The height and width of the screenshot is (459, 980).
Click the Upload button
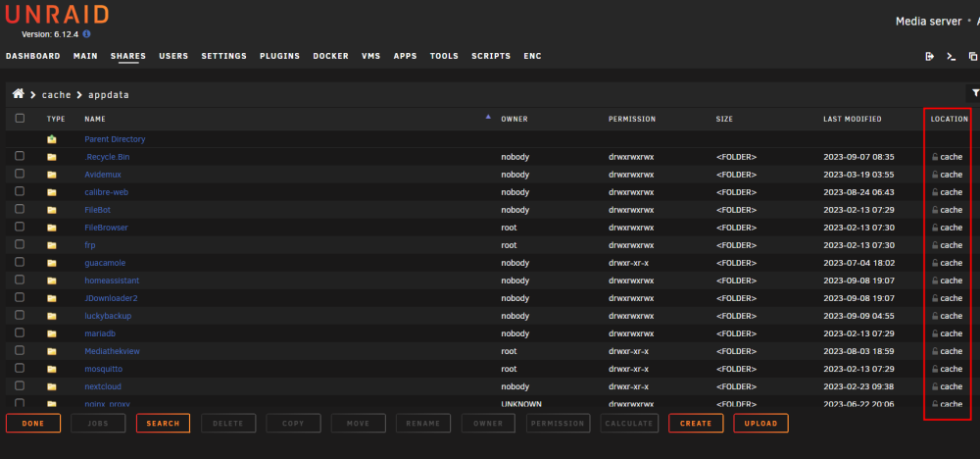click(760, 424)
